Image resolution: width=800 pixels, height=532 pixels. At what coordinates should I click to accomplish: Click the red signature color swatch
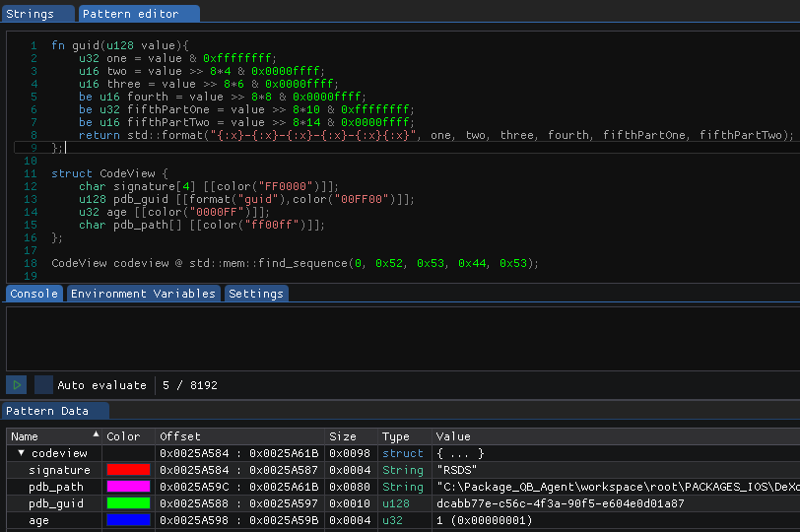tap(128, 470)
